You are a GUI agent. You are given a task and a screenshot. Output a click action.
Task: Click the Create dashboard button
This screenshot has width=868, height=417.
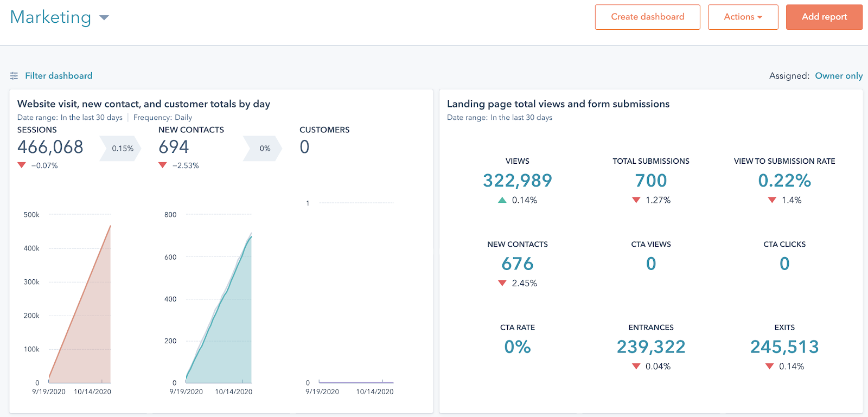648,17
